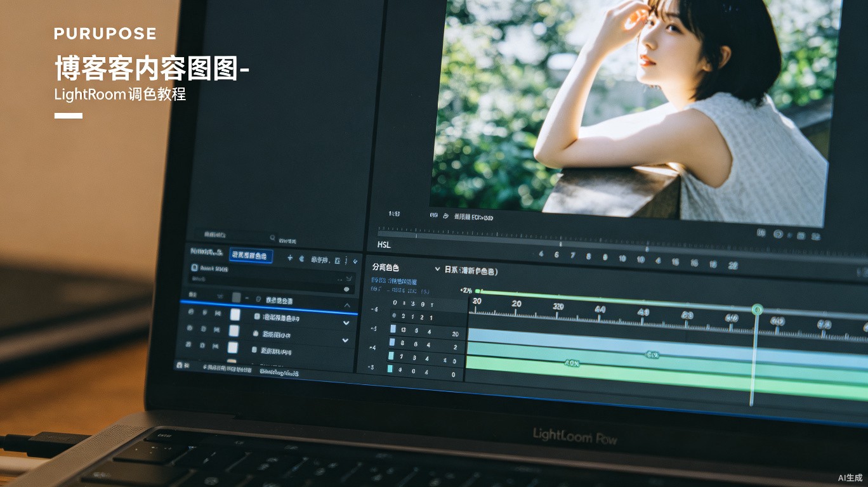Toggle visibility eye of the third layer row
Image resolution: width=868 pixels, height=487 pixels.
coord(188,344)
